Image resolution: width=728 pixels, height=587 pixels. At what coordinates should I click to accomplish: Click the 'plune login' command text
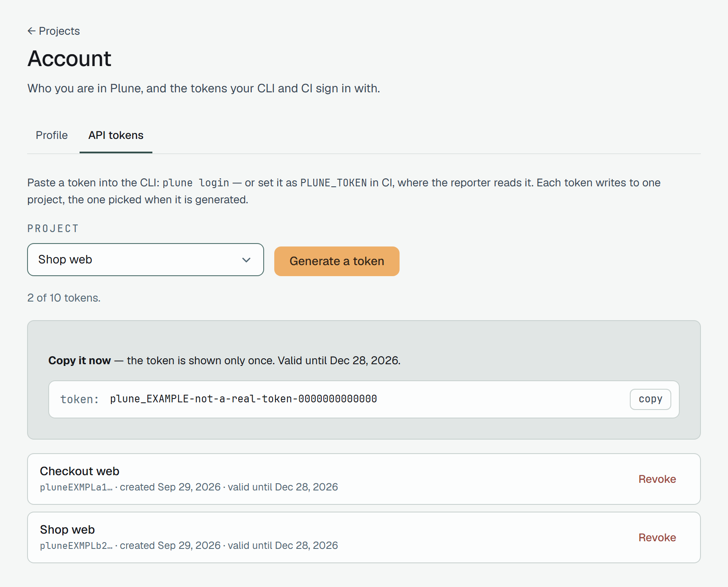coord(196,183)
